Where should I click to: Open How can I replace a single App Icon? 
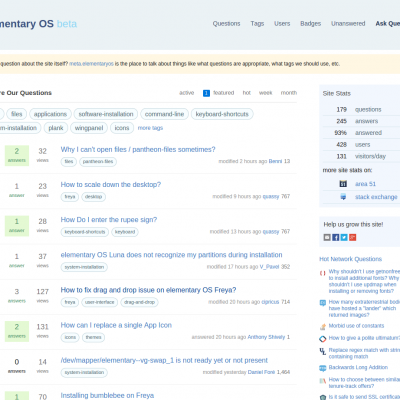116,325
